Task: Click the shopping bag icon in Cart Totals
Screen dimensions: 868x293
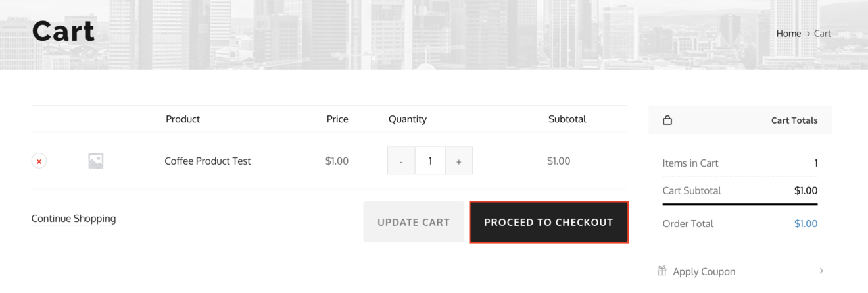Action: pos(667,120)
